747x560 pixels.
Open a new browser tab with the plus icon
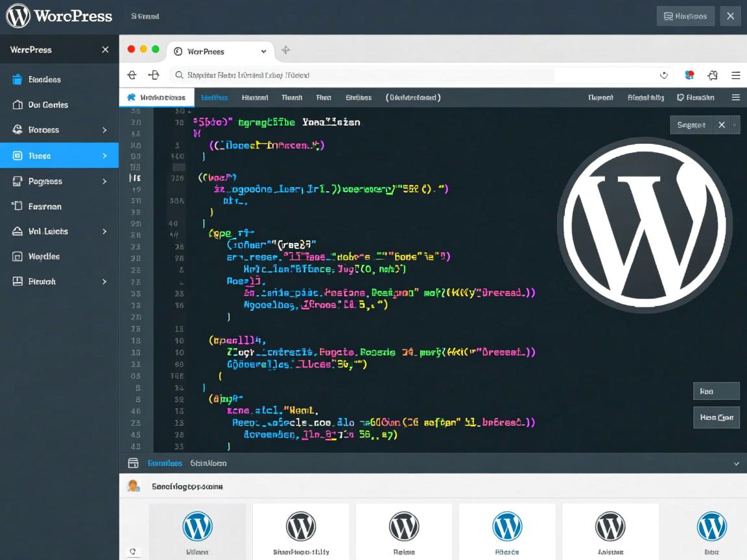(x=285, y=51)
